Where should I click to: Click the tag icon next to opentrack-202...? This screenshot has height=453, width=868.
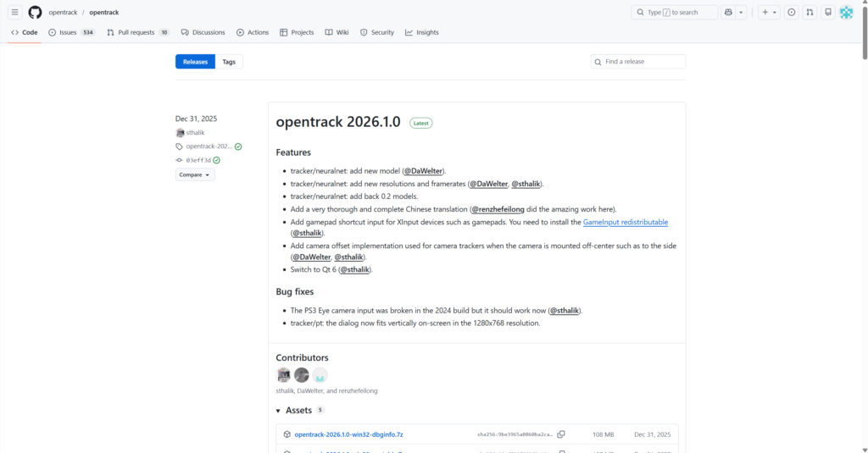tap(179, 146)
